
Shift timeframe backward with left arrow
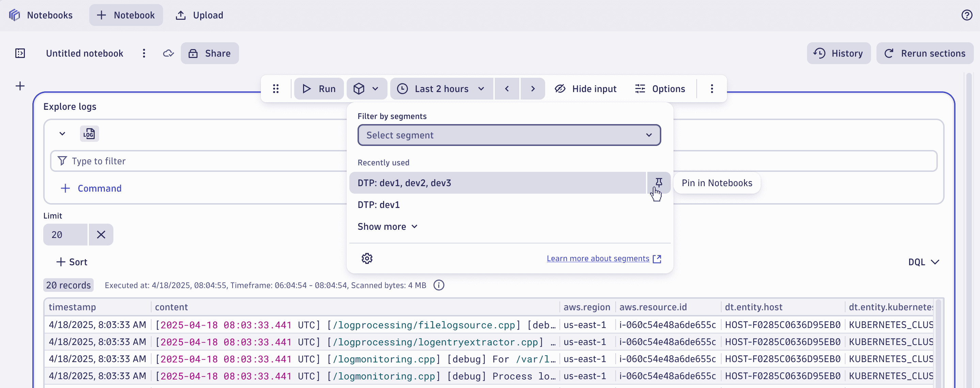tap(507, 89)
